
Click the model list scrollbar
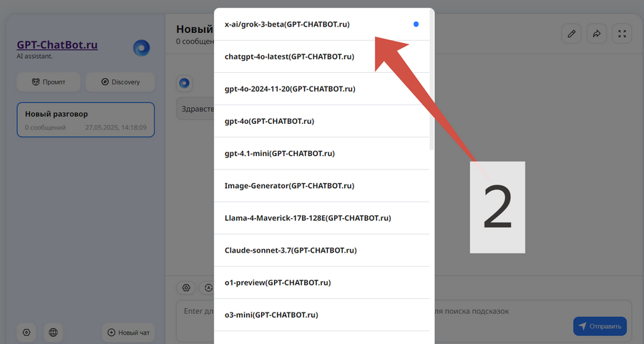coord(431,80)
